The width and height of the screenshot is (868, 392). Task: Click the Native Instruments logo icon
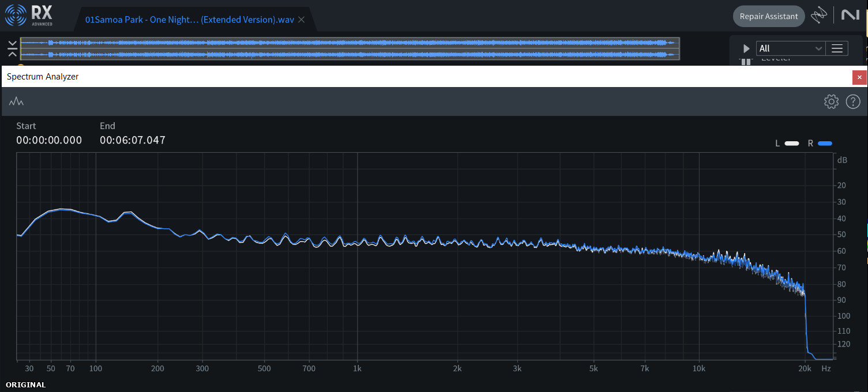[850, 16]
